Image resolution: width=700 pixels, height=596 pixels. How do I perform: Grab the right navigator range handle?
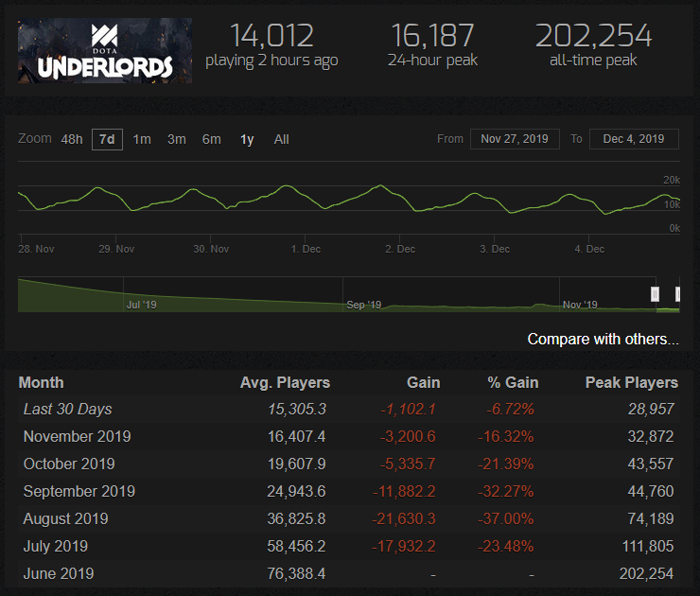coord(677,294)
